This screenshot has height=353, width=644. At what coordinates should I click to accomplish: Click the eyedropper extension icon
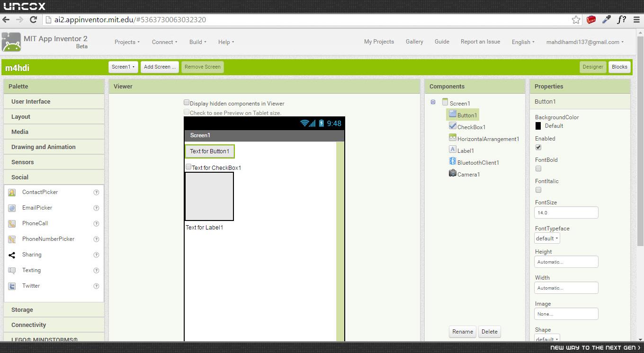click(606, 20)
